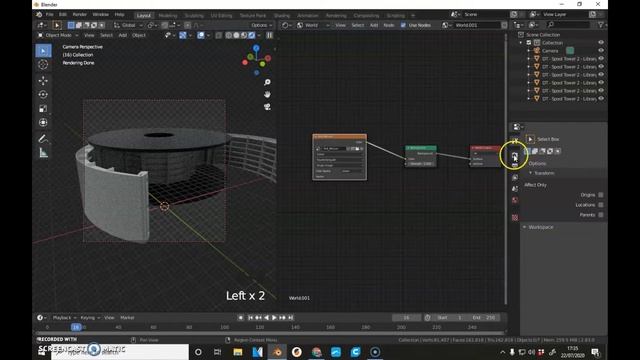Click the blue Z axis on navigation gizmo
The width and height of the screenshot is (640, 360).
256,48
